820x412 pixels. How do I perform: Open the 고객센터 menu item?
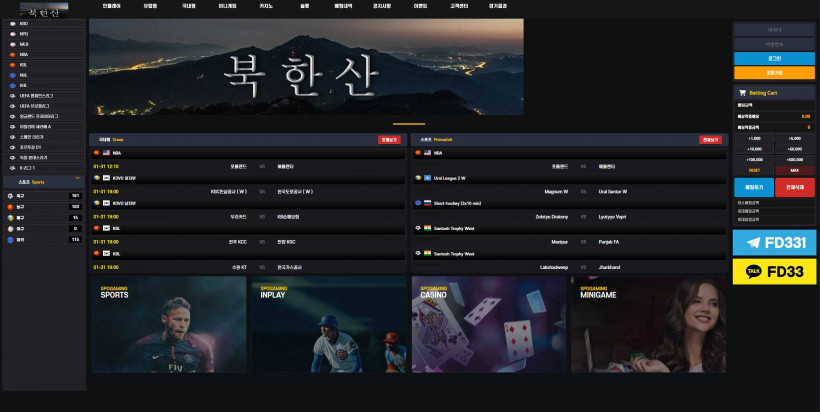[x=459, y=6]
